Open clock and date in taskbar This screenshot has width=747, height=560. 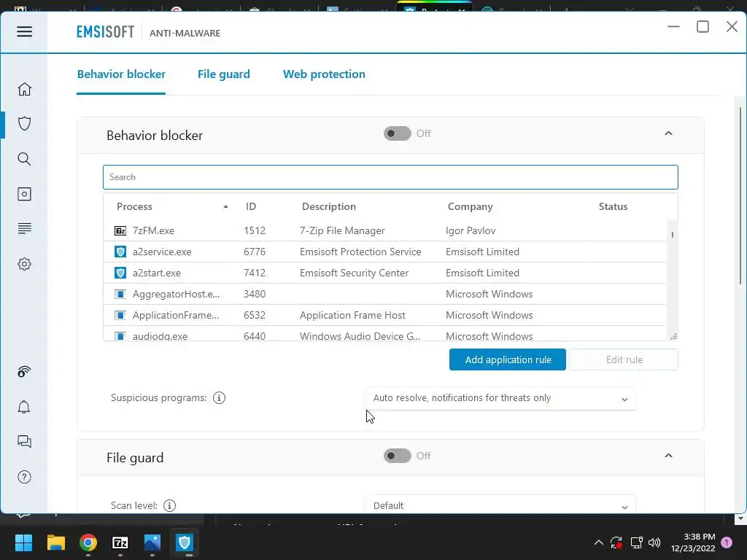pos(693,542)
